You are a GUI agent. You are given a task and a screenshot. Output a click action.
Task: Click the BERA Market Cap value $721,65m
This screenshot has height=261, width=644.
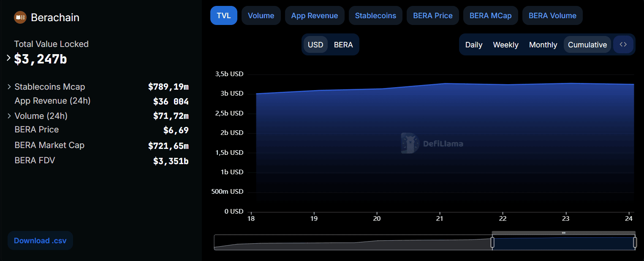[x=168, y=146]
